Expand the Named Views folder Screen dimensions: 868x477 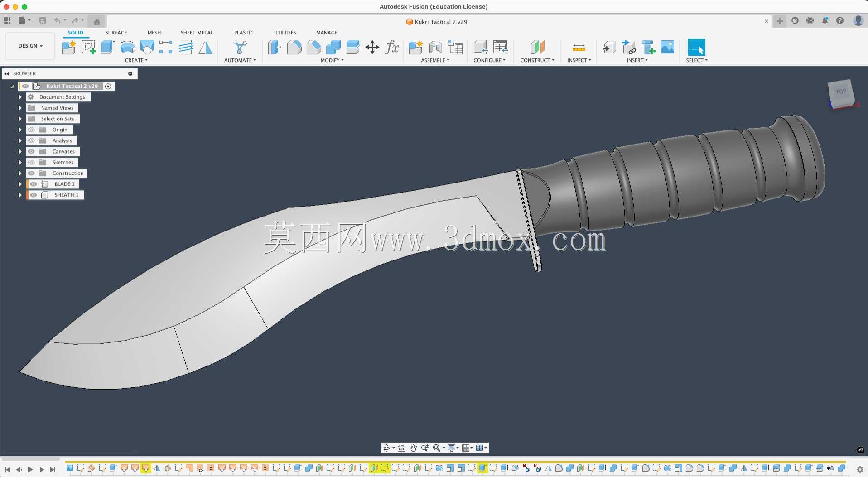(20, 108)
